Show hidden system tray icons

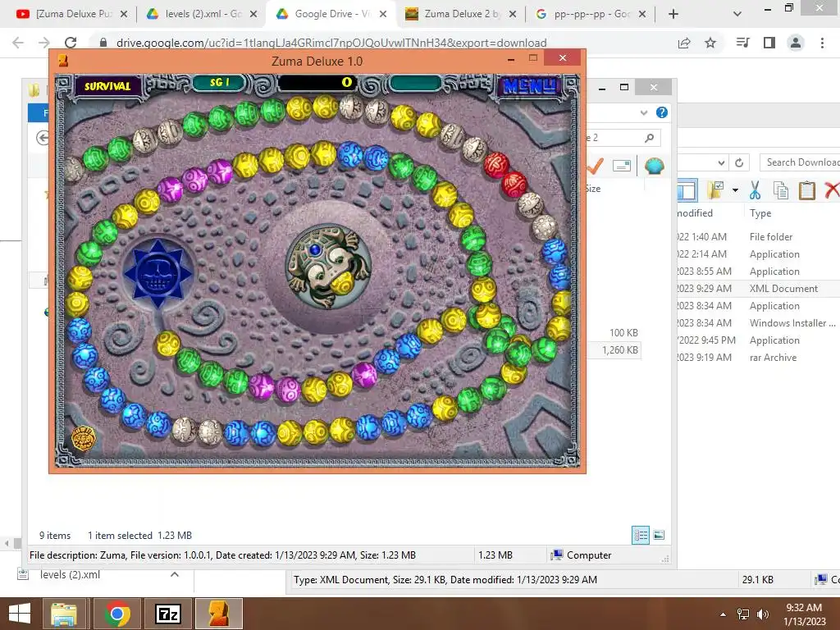tap(724, 614)
